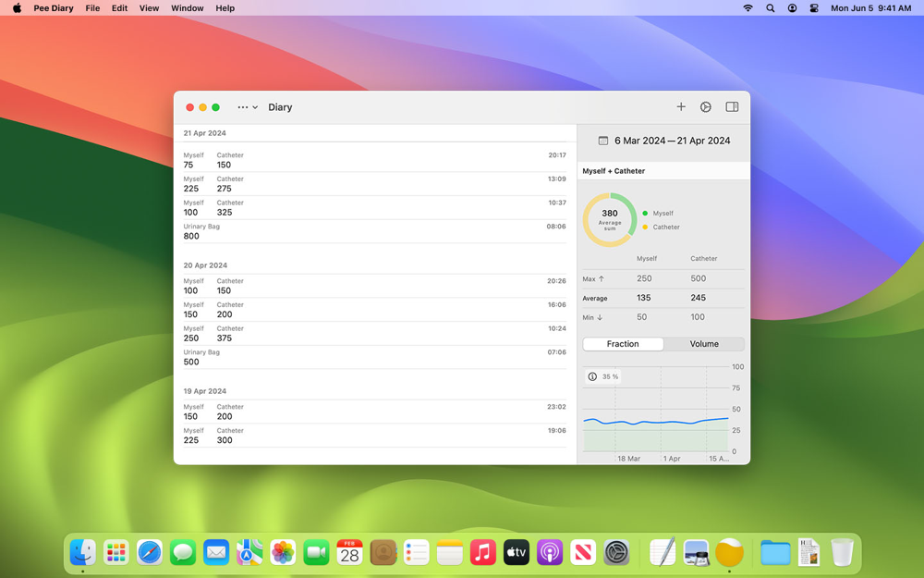Open Launchpad from the Dock
This screenshot has width=924, height=578.
click(x=116, y=553)
